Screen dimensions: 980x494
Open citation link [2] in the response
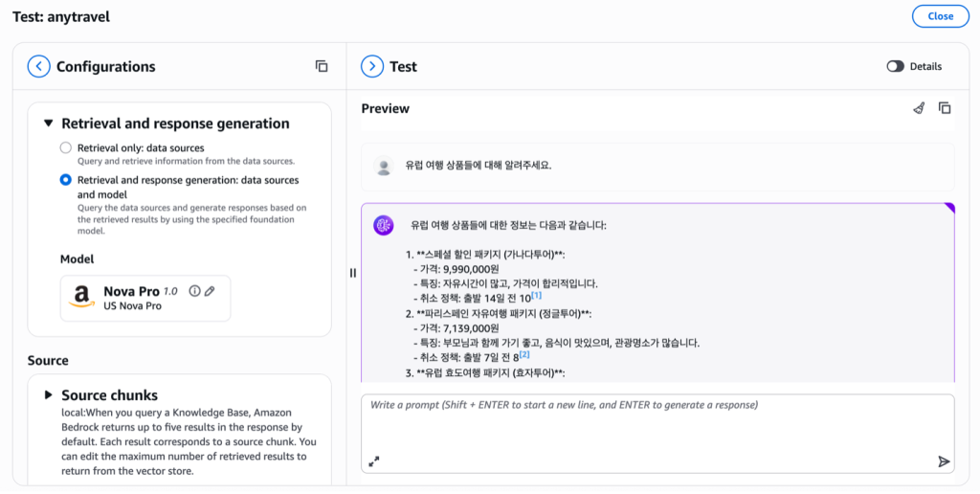(523, 354)
